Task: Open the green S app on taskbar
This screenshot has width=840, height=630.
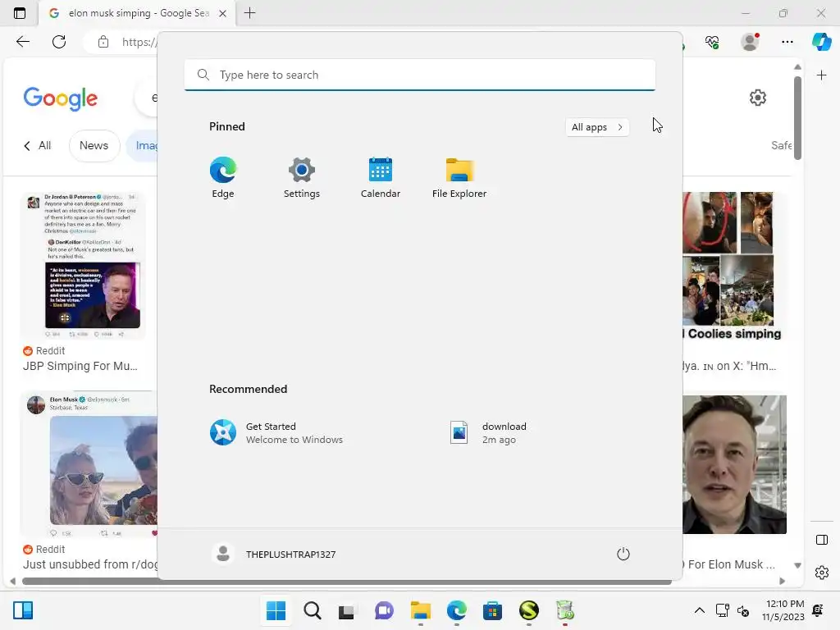Action: click(529, 610)
